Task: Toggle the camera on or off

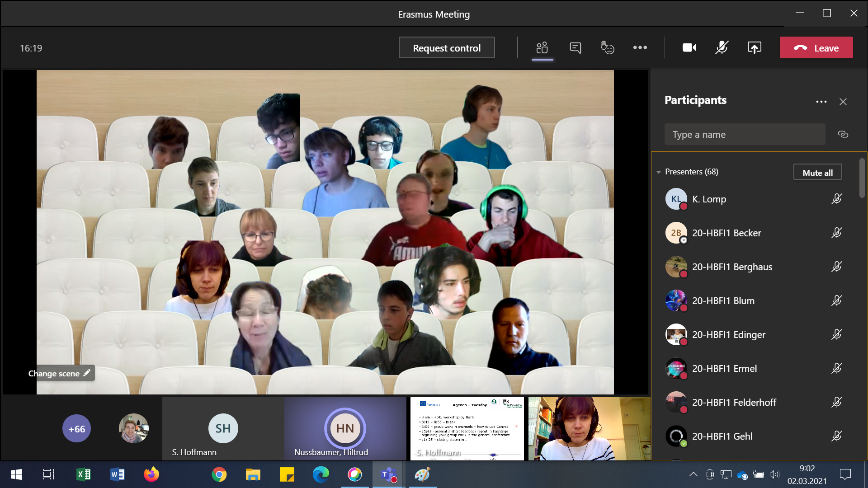Action: coord(689,47)
